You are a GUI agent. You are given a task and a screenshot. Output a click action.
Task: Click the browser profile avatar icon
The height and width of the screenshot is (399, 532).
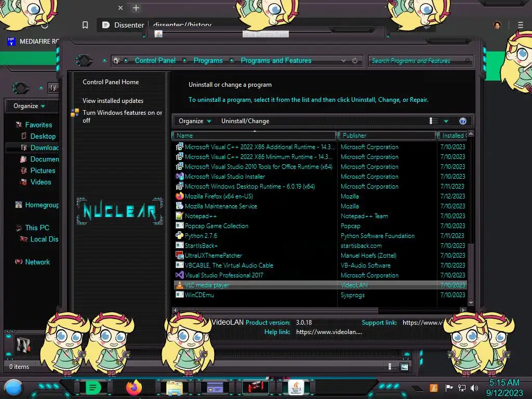[497, 25]
